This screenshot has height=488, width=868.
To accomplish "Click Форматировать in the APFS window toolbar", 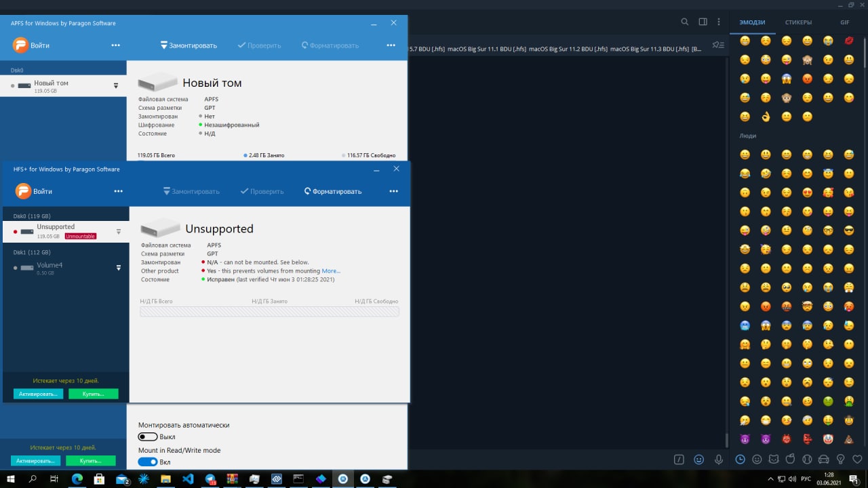I will (x=330, y=45).
